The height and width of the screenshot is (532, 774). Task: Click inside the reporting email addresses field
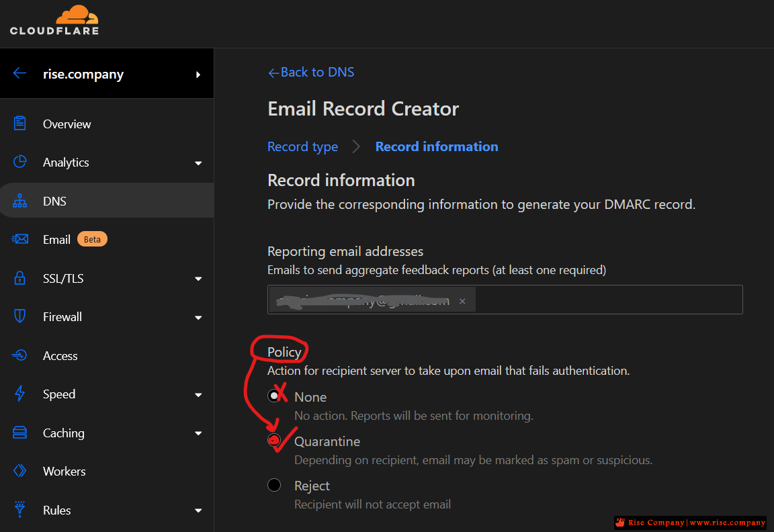[605, 300]
